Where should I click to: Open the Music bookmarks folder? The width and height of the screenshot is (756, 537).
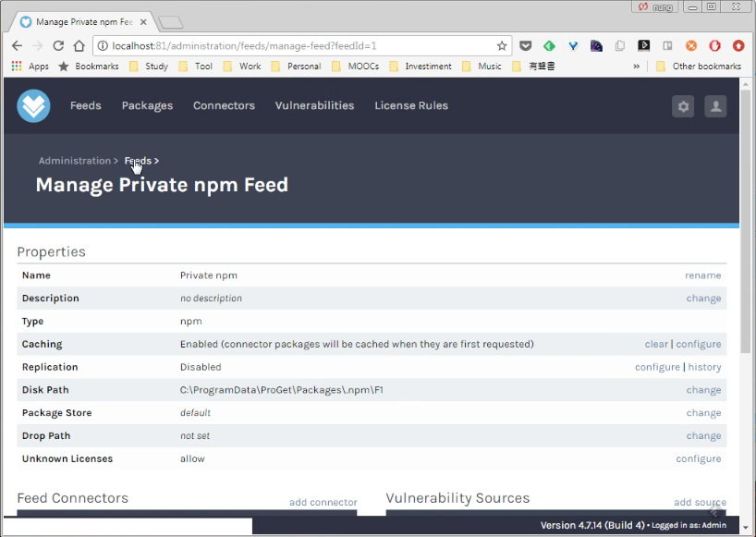pyautogui.click(x=482, y=66)
